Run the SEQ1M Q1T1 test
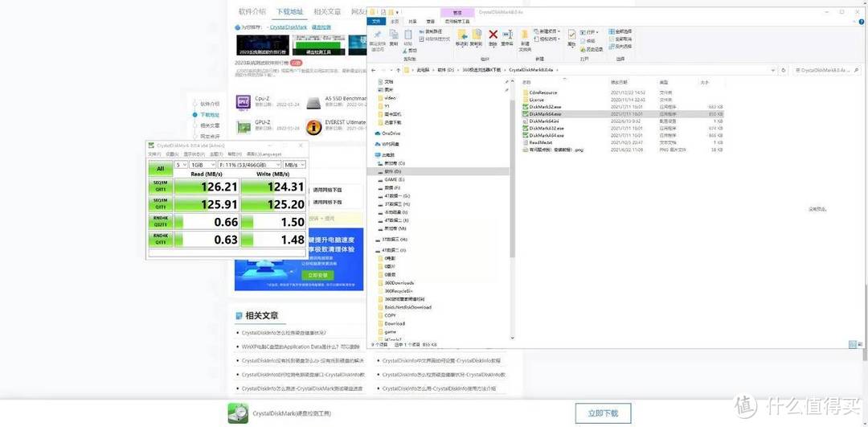This screenshot has width=868, height=427. tap(161, 203)
